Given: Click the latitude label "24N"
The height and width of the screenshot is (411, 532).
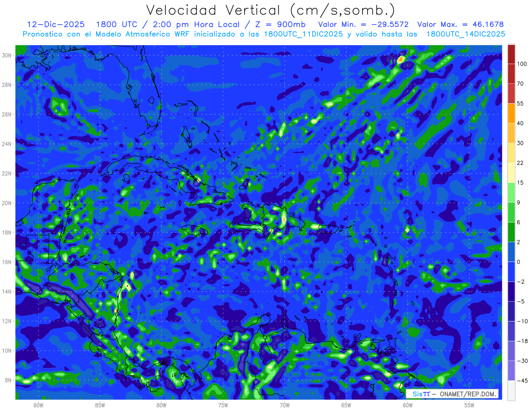Looking at the screenshot, I should click(7, 144).
